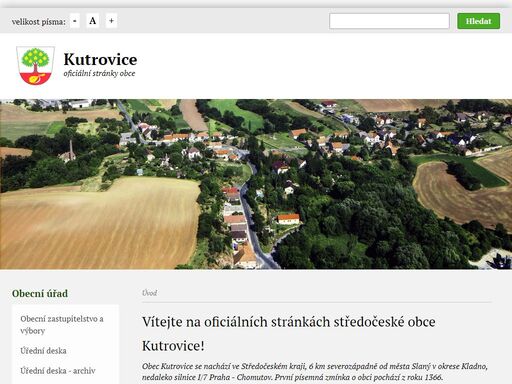Click the 'Vítejte na oficiálních stránkách' heading line
The width and height of the screenshot is (512, 384).
pyautogui.click(x=289, y=322)
